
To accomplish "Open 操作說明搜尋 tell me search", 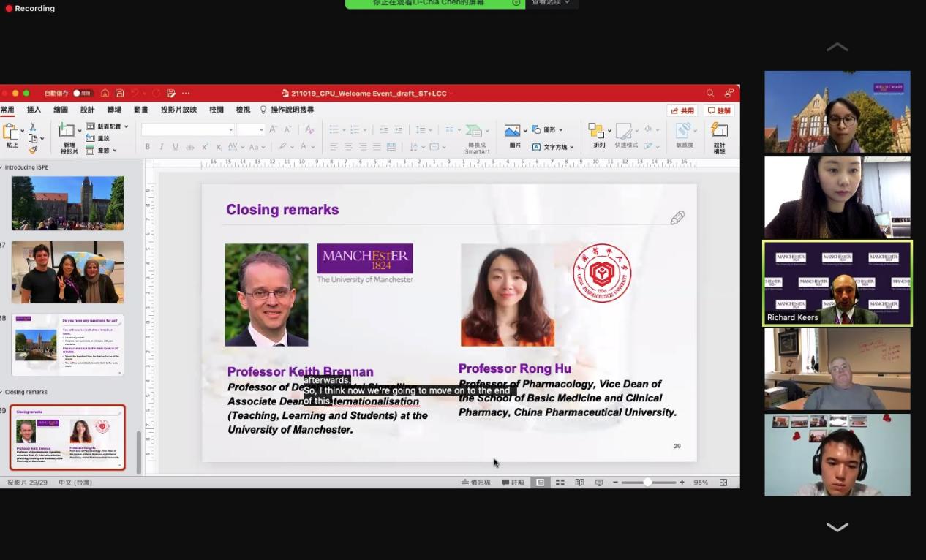I will click(287, 110).
